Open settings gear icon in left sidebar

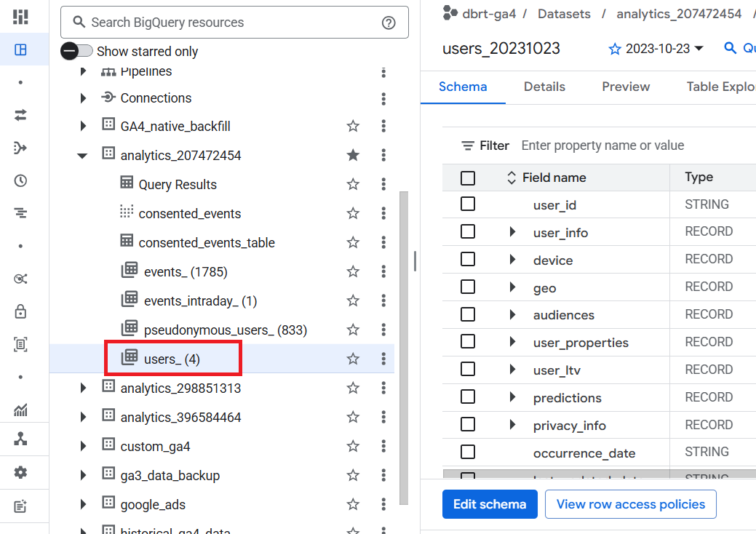pos(20,472)
